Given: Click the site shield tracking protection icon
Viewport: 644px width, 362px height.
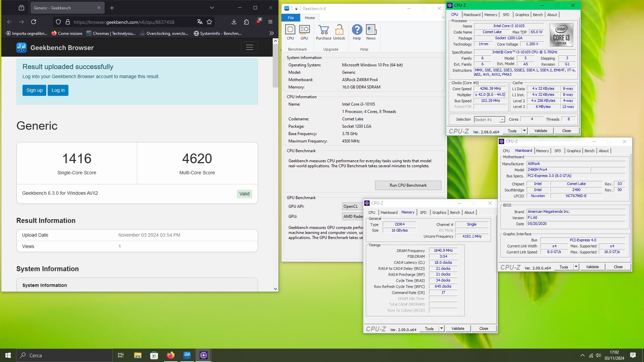Looking at the screenshot, I should tap(58, 22).
